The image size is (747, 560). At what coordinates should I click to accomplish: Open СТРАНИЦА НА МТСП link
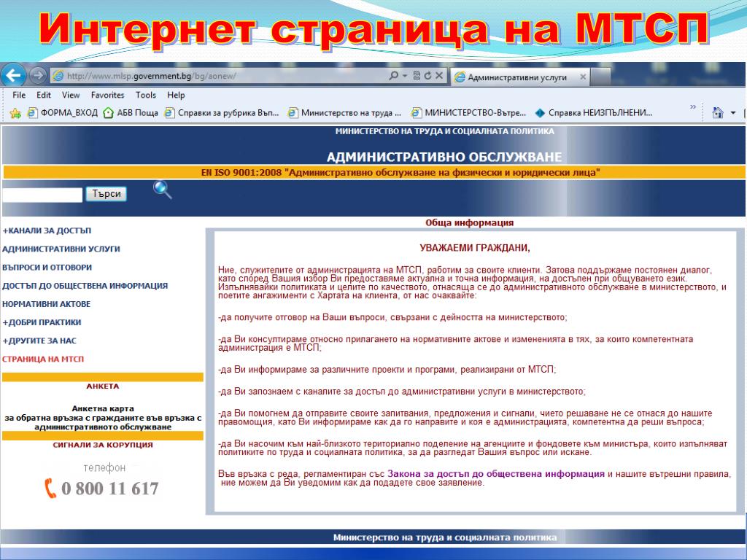[43, 359]
